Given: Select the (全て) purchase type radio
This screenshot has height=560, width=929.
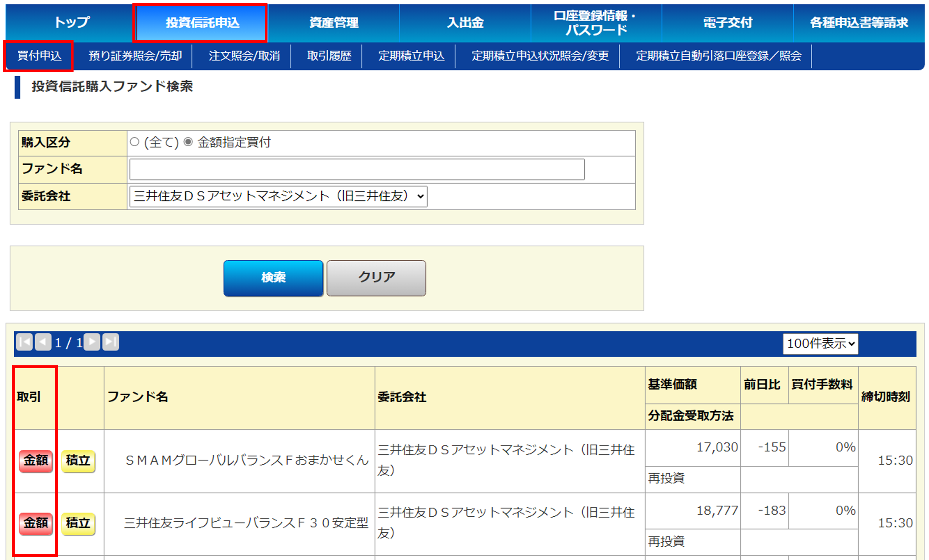Looking at the screenshot, I should (x=135, y=142).
